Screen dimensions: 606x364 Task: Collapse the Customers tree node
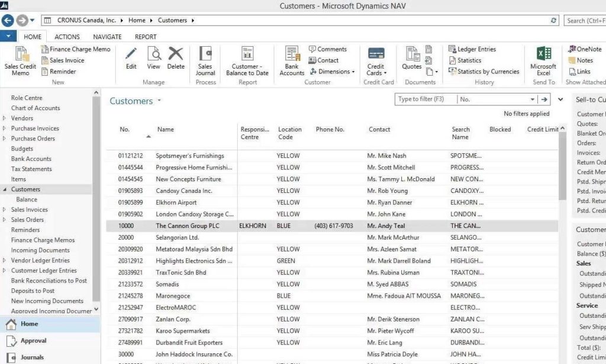pos(4,189)
